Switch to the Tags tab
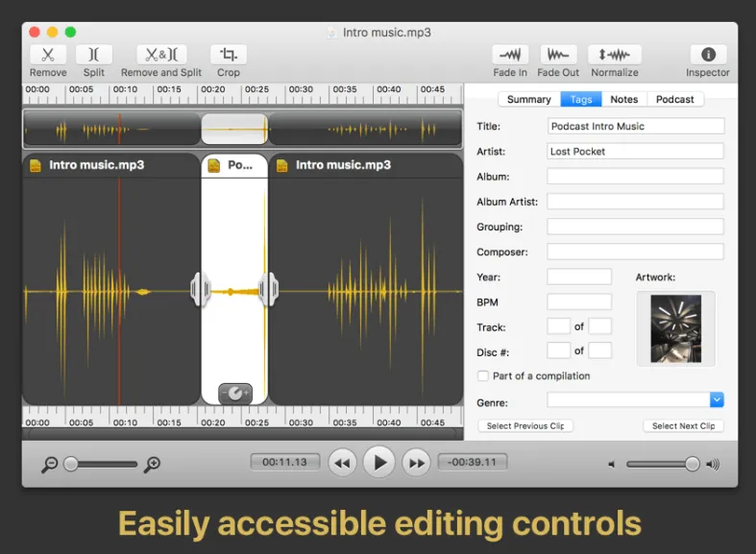Screen dimensions: 756x554 coord(581,99)
